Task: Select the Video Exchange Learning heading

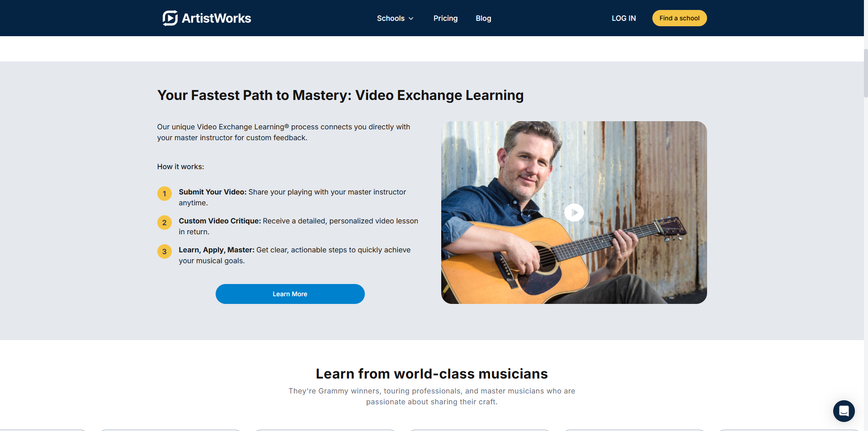Action: tap(340, 95)
